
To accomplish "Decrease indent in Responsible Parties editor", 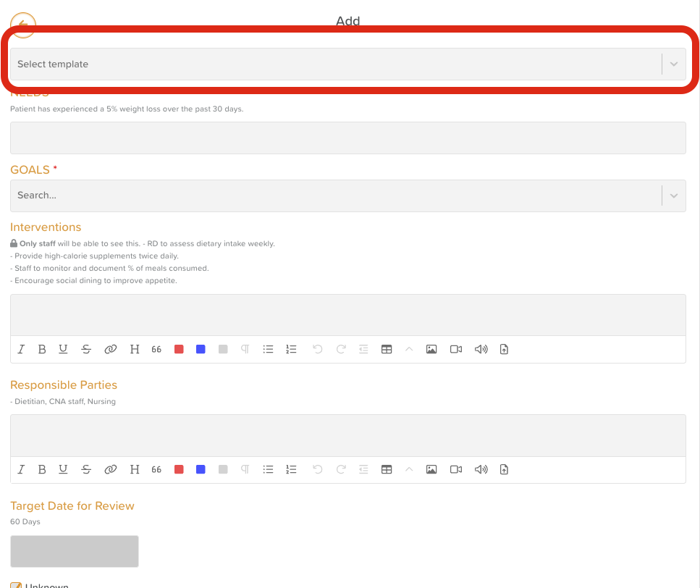I will (x=363, y=469).
